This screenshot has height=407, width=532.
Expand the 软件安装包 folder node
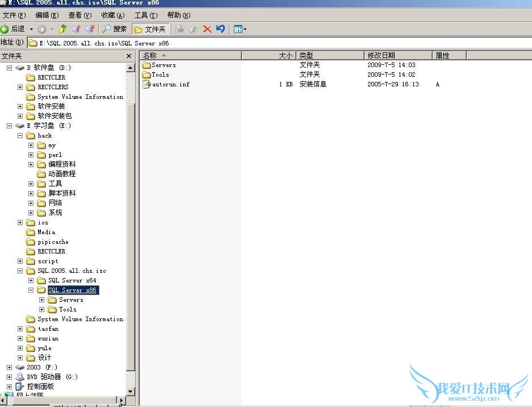click(20, 116)
